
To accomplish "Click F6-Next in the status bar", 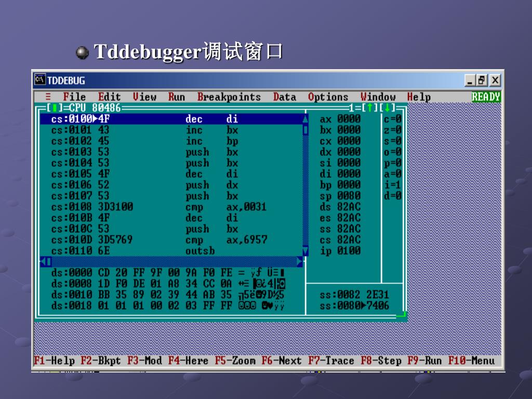I will point(281,361).
